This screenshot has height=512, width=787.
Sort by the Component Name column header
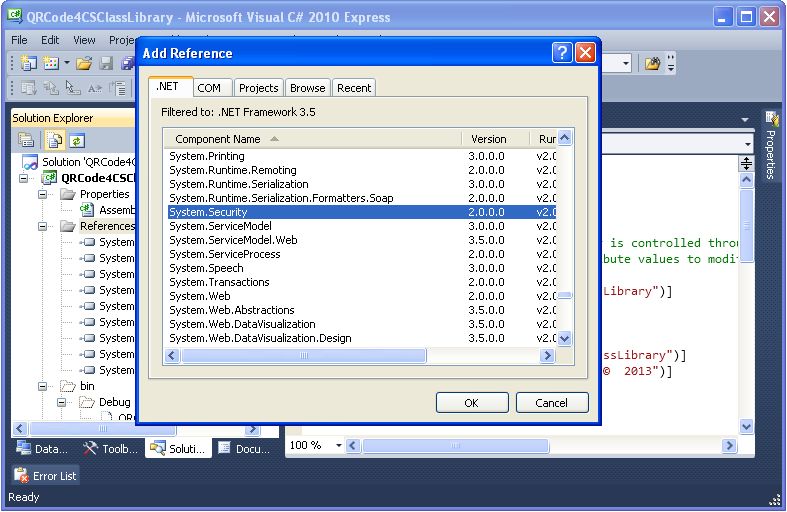point(312,139)
